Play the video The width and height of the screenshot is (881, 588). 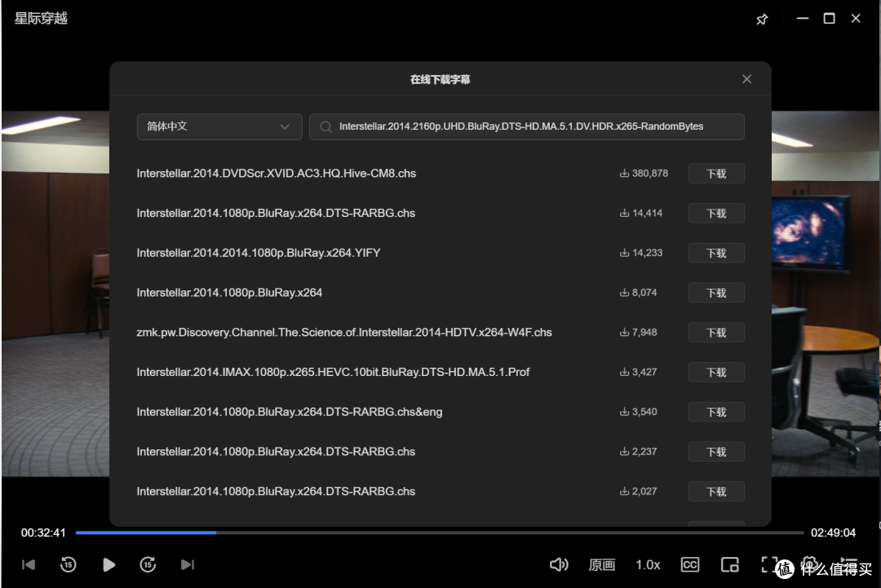(x=109, y=564)
